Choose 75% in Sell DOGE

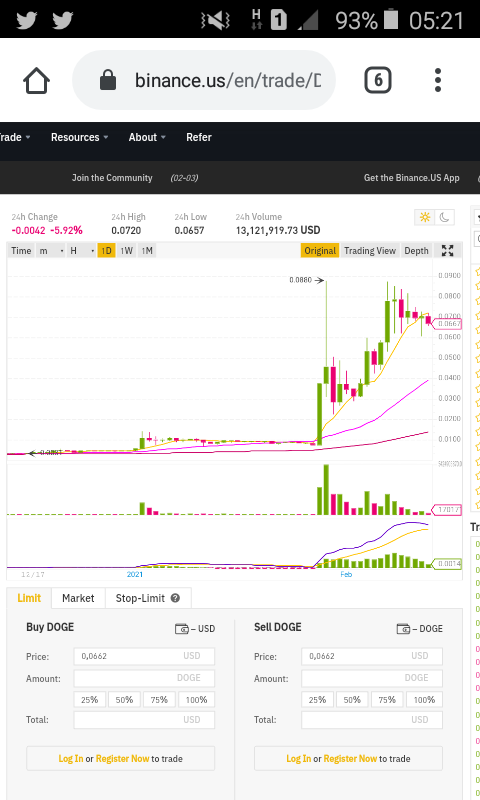pyautogui.click(x=387, y=699)
